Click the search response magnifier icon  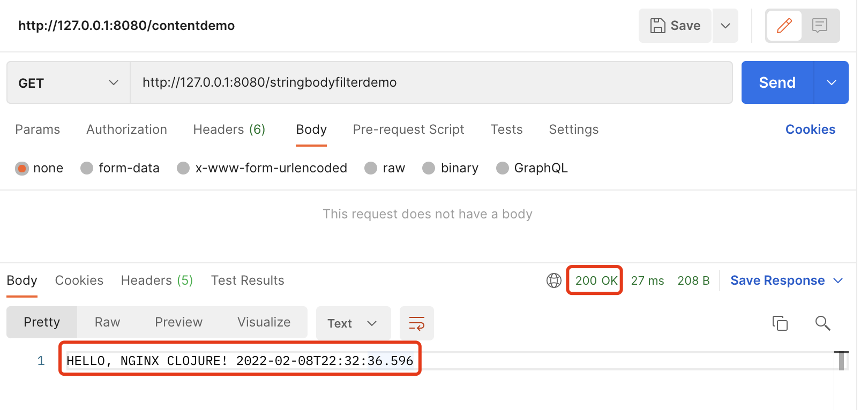pos(822,323)
